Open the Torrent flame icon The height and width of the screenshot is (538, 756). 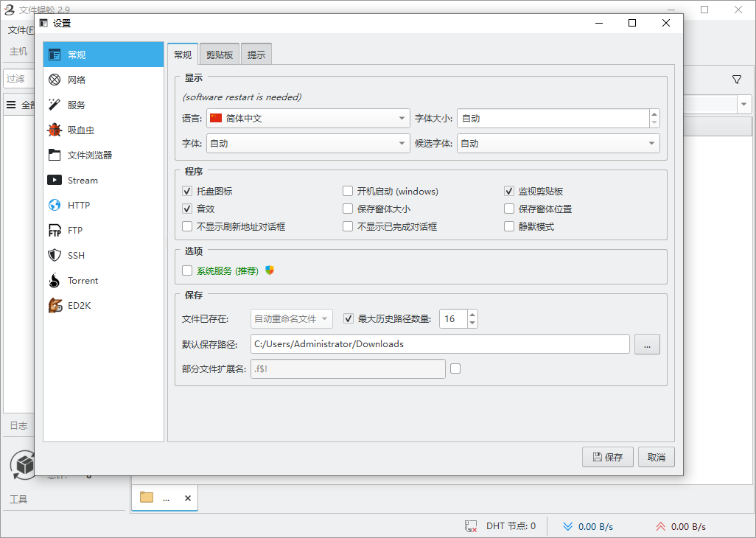[x=55, y=281]
